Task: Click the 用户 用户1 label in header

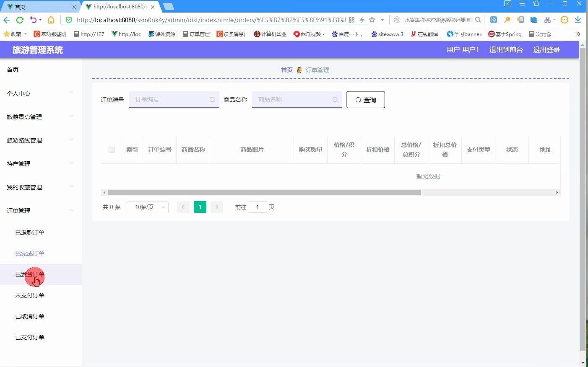Action: [x=463, y=49]
